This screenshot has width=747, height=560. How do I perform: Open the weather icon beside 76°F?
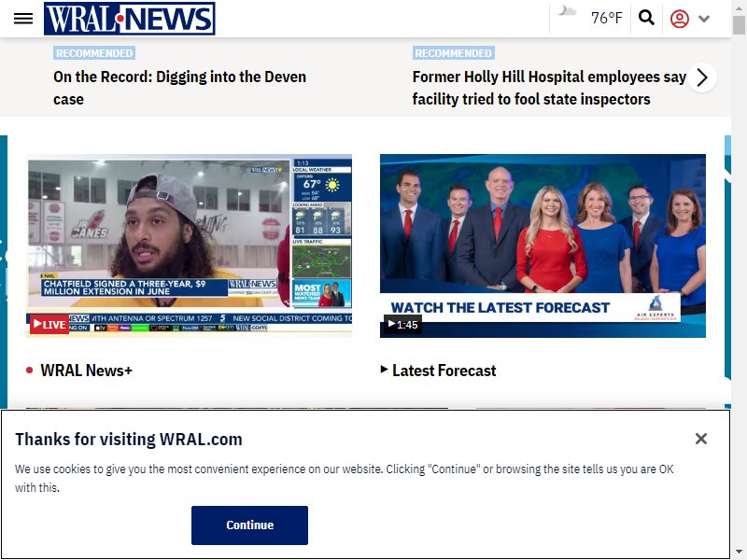point(567,11)
